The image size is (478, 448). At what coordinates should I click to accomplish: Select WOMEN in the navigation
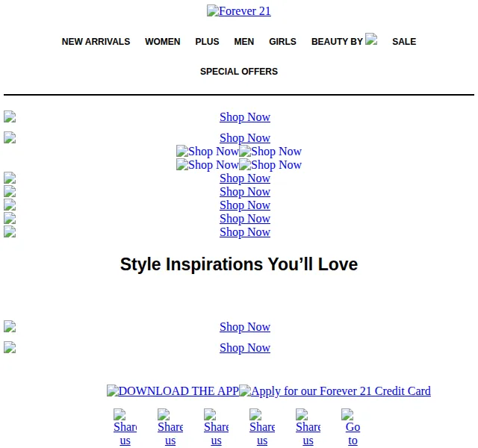163,42
